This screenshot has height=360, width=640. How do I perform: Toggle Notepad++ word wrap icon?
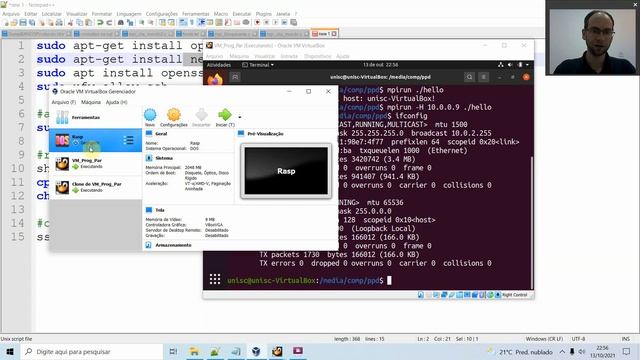click(x=183, y=22)
